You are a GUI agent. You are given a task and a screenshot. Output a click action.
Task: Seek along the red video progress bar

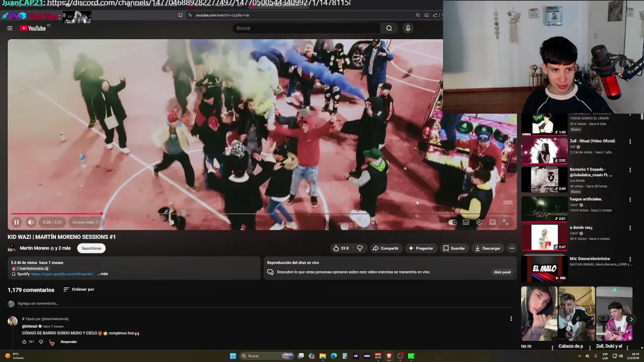click(262, 214)
